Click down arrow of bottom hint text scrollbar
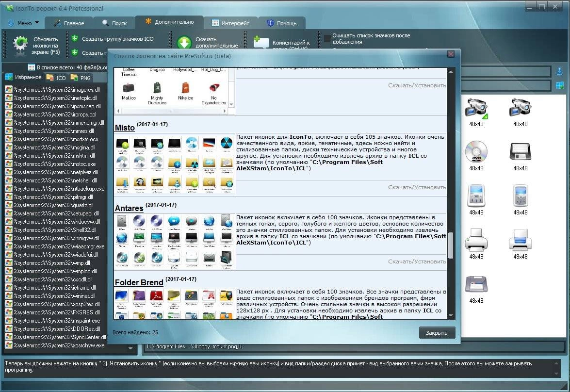Screen dimensions: 570x392 556,374
